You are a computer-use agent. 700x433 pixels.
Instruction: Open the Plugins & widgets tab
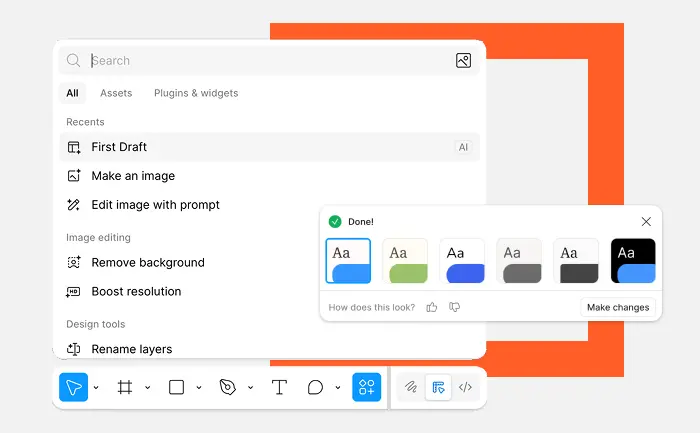tap(196, 93)
